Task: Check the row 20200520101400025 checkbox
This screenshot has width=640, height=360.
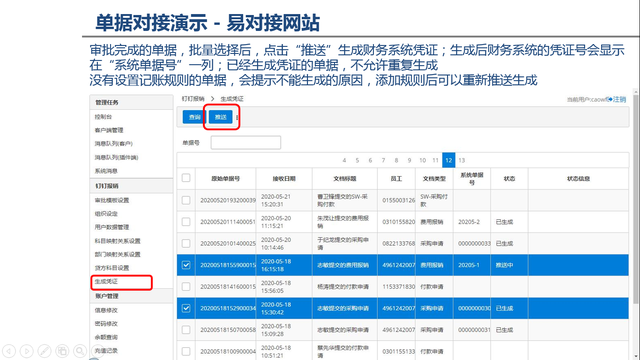Action: tap(186, 243)
